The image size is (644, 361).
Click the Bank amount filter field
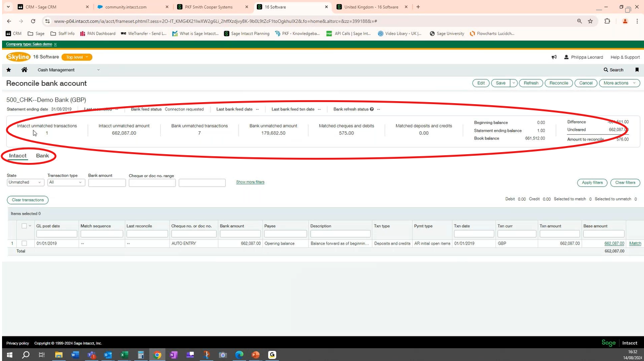point(107,183)
